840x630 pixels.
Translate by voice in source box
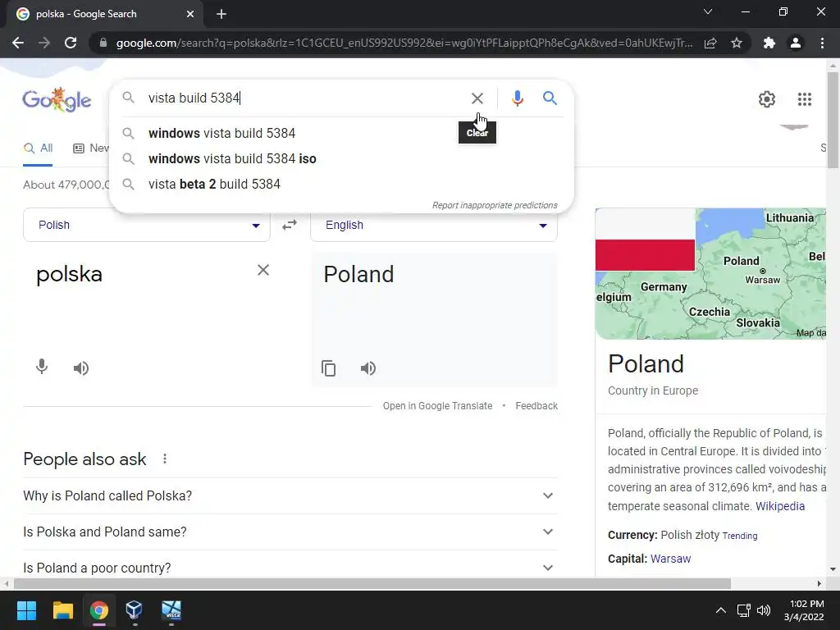pyautogui.click(x=41, y=367)
